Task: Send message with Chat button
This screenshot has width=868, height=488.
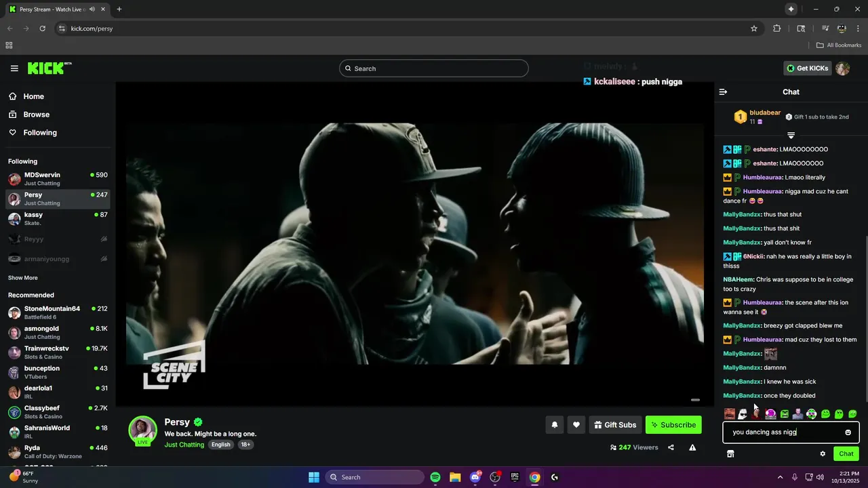Action: [x=846, y=454]
